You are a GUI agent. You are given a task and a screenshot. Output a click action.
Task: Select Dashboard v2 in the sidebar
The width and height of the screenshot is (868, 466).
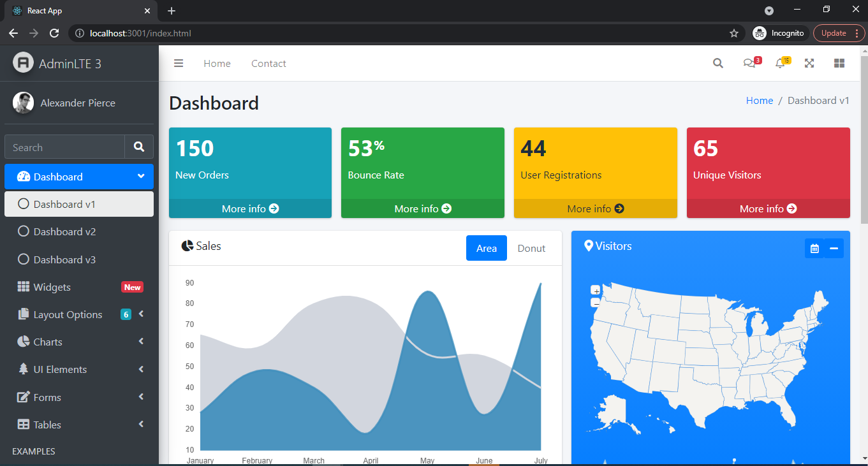click(x=64, y=232)
